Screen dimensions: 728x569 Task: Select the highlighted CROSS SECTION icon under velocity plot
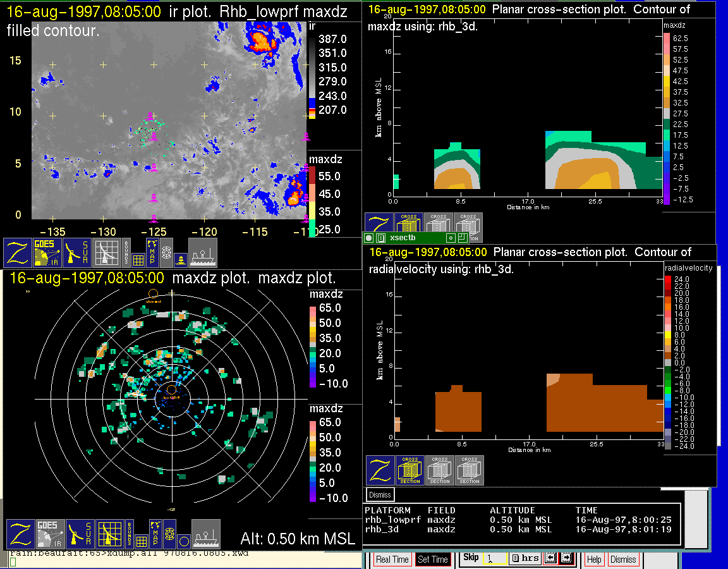coord(410,470)
